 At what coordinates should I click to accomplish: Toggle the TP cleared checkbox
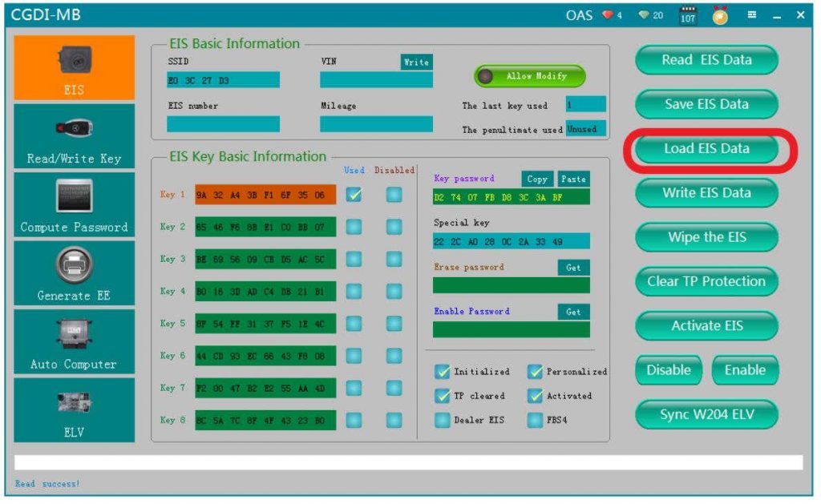click(x=443, y=396)
